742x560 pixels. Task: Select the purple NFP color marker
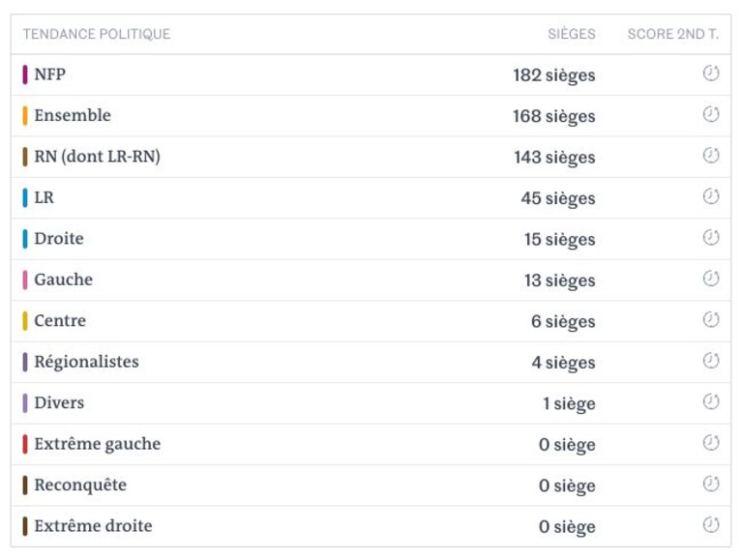coord(24,74)
